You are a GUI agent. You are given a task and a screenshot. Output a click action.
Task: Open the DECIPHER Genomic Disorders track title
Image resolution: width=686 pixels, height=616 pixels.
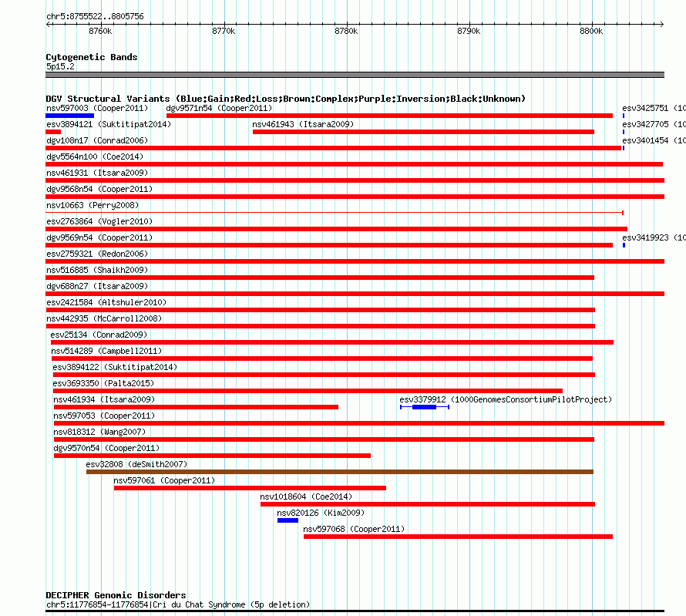pyautogui.click(x=116, y=595)
